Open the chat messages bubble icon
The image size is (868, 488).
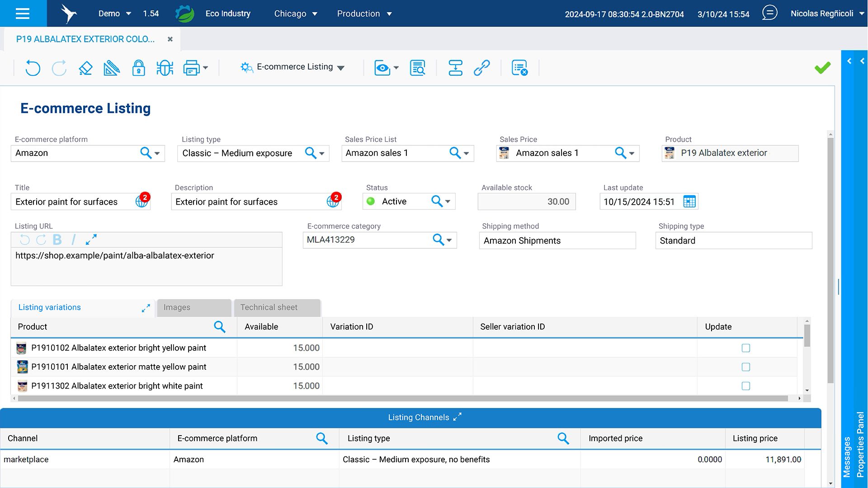point(769,13)
